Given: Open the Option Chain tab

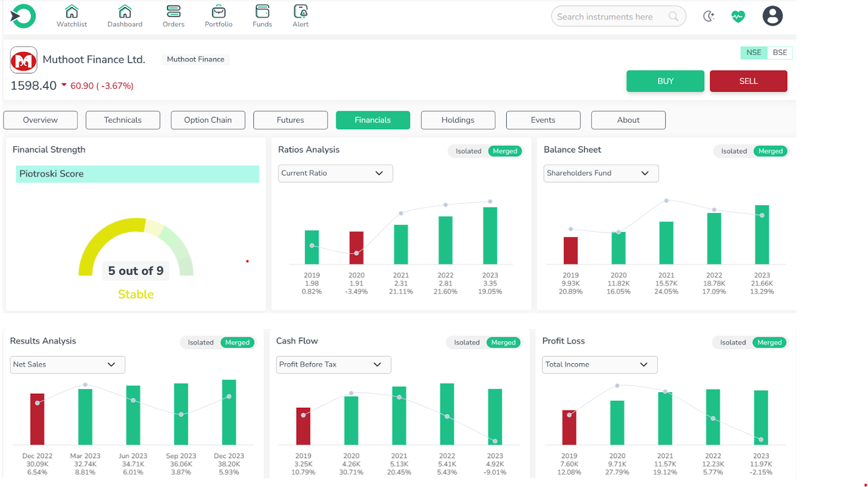Looking at the screenshot, I should pos(208,120).
